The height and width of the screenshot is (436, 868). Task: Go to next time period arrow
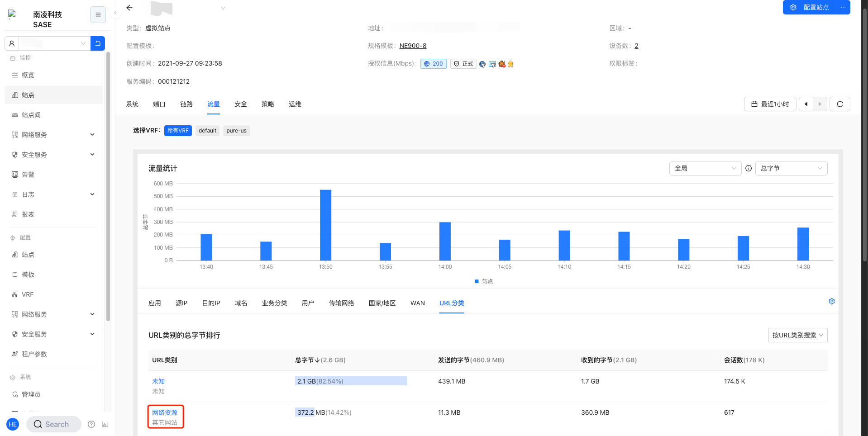tap(820, 104)
